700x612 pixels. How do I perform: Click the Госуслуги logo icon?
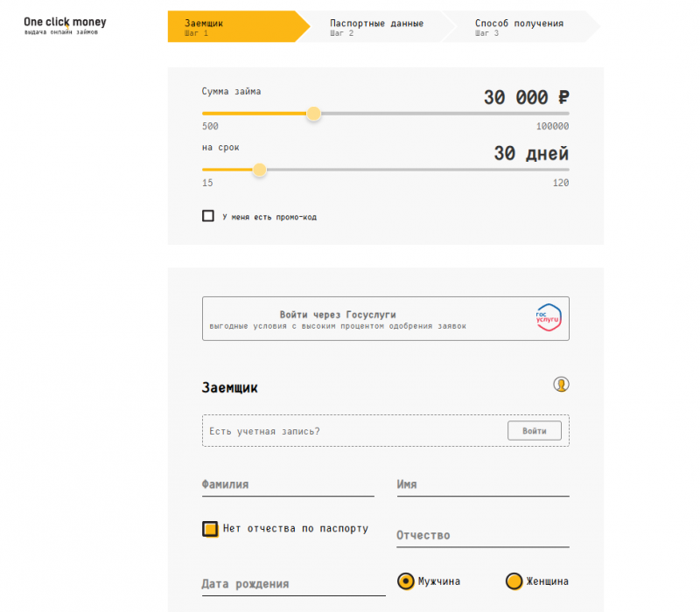point(549,318)
